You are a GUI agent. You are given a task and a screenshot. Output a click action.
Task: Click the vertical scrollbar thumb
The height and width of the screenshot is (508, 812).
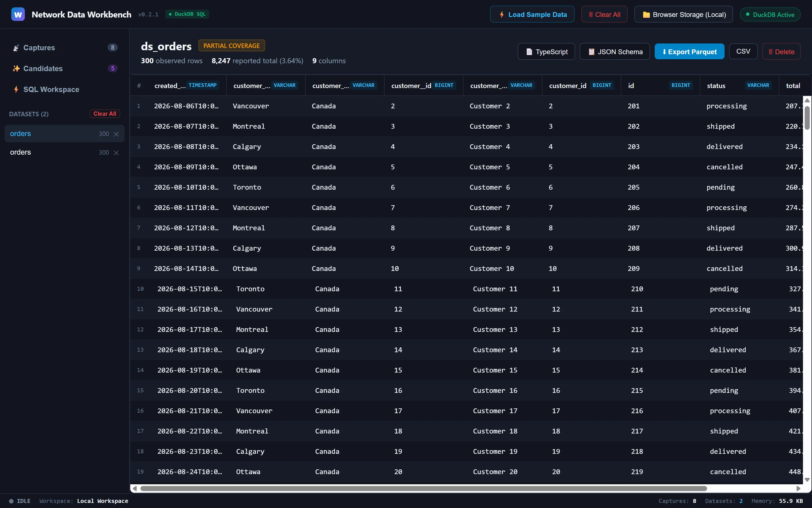807,118
